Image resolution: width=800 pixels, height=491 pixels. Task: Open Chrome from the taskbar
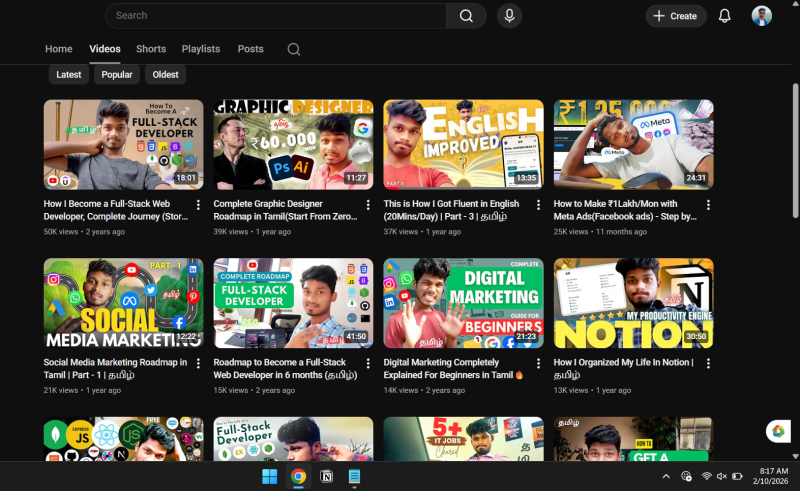click(x=298, y=476)
